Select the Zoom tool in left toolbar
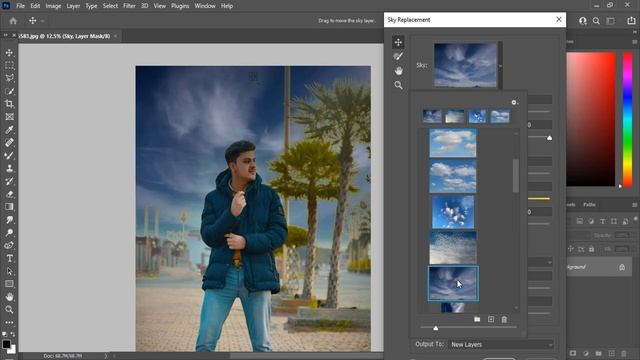The width and height of the screenshot is (640, 360). tap(9, 310)
